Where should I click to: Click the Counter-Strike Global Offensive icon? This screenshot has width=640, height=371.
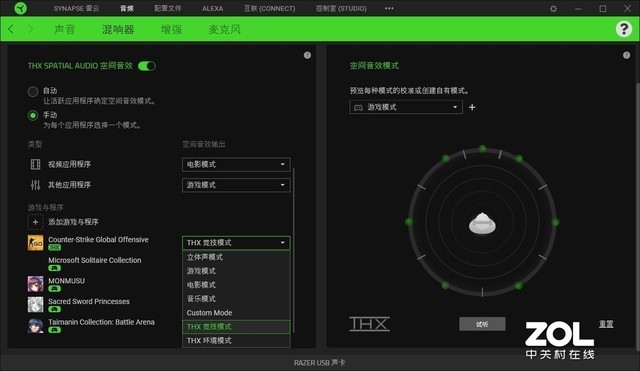click(x=36, y=243)
